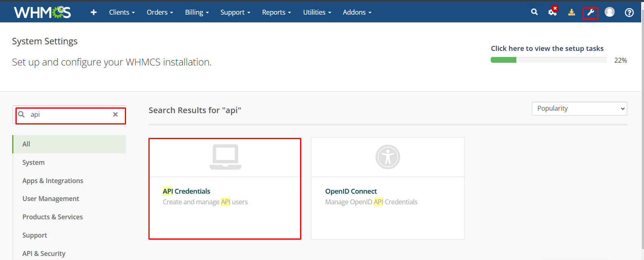Click the setup progress bar
The height and width of the screenshot is (260, 644).
[x=548, y=60]
